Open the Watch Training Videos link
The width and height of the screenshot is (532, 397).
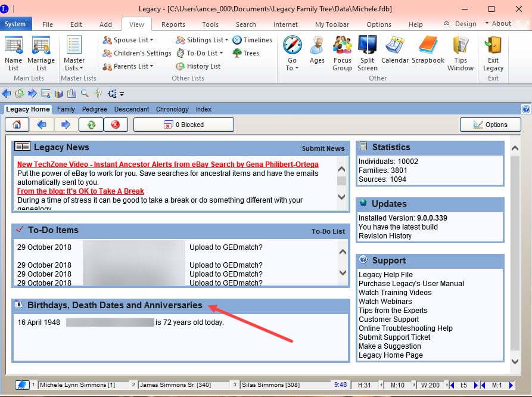coord(395,293)
